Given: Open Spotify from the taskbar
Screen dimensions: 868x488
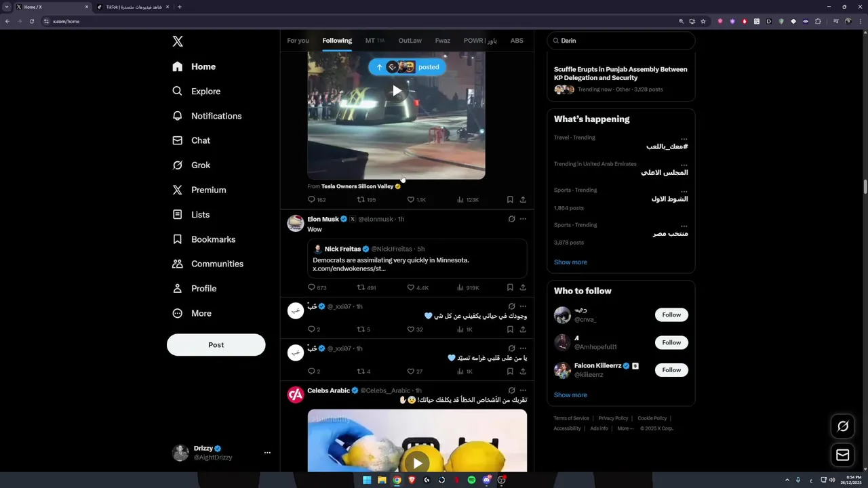Looking at the screenshot, I should coord(471,480).
